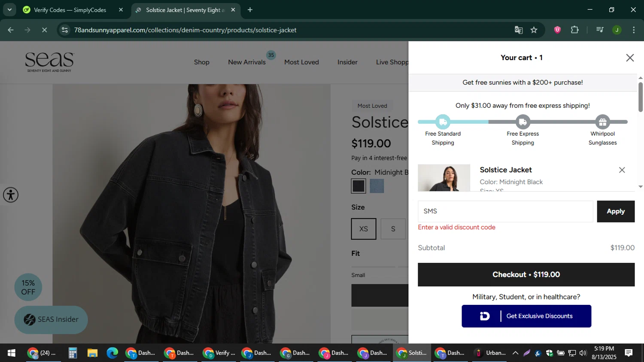Click the discount code input field
644x362 pixels.
505,211
